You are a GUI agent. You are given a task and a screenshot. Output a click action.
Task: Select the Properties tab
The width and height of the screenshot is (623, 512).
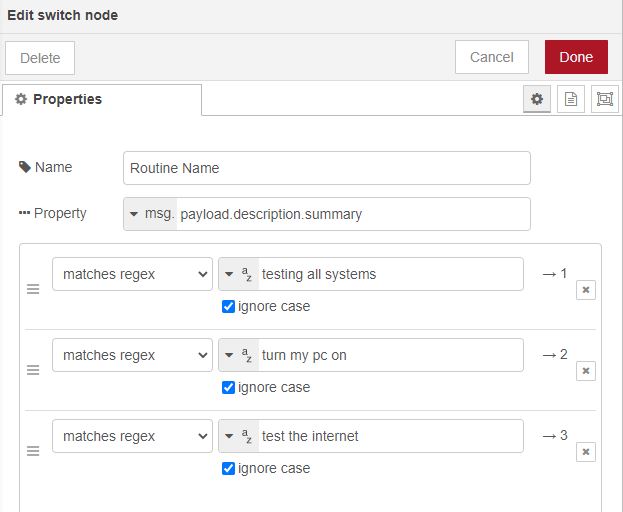point(102,99)
